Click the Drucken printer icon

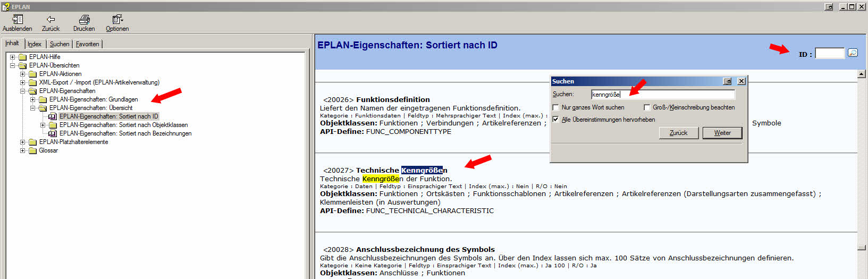pyautogui.click(x=84, y=19)
